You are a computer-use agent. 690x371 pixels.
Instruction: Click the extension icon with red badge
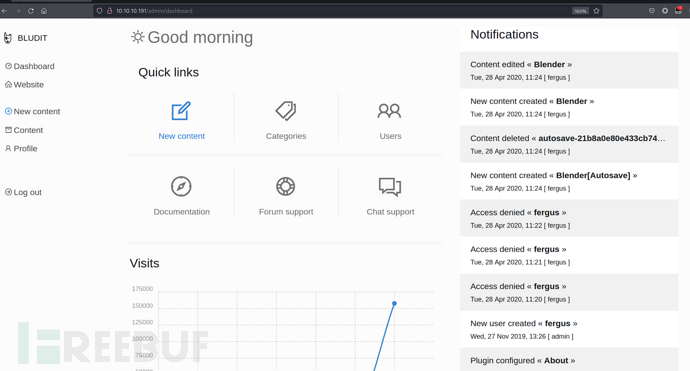point(678,10)
